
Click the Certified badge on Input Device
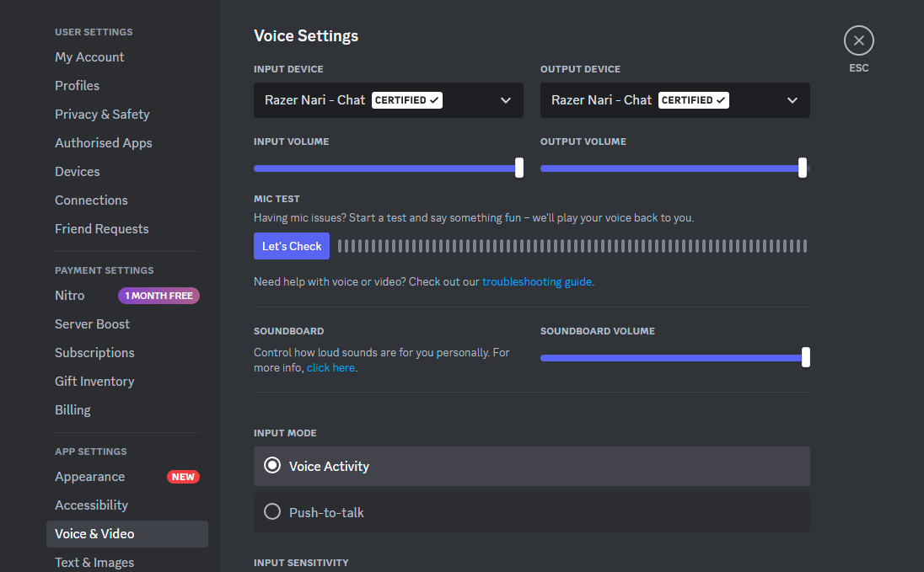click(407, 100)
